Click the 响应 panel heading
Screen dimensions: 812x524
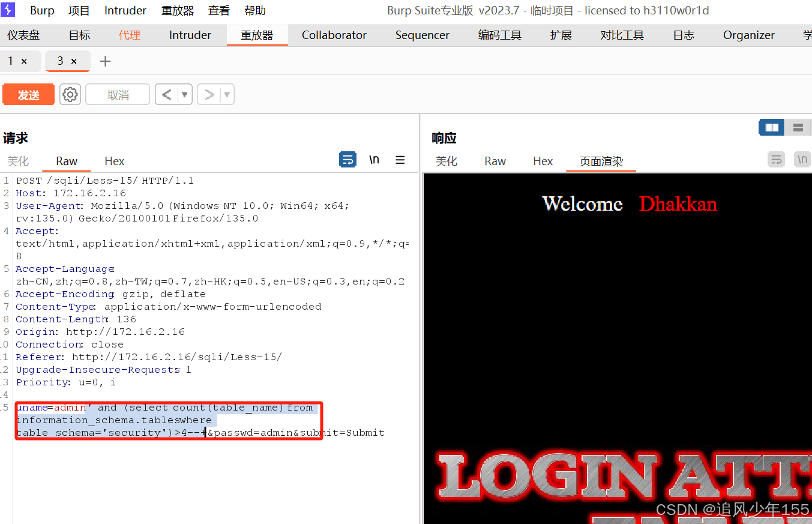tap(444, 138)
